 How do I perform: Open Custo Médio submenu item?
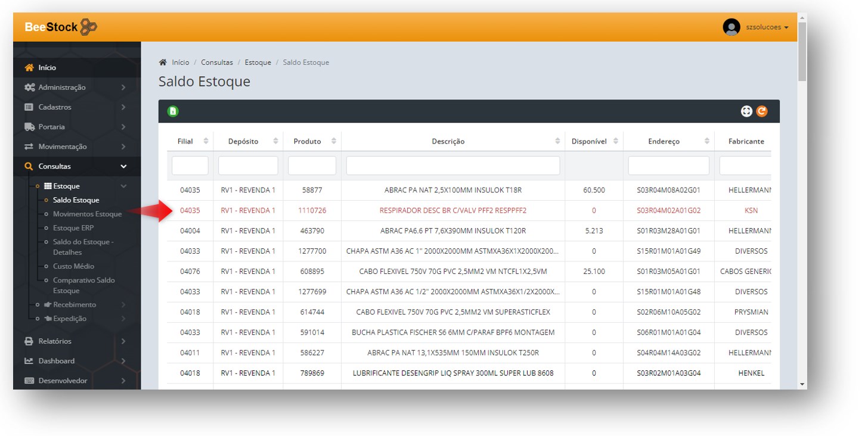[x=73, y=266]
